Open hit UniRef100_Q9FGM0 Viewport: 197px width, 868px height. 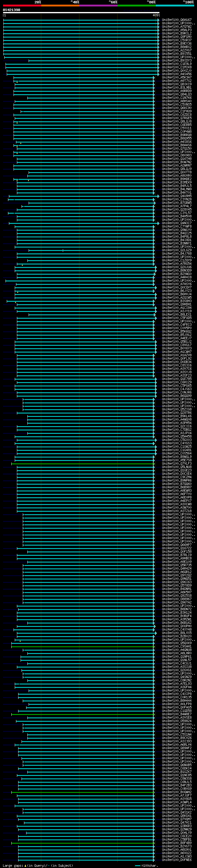(177, 37)
